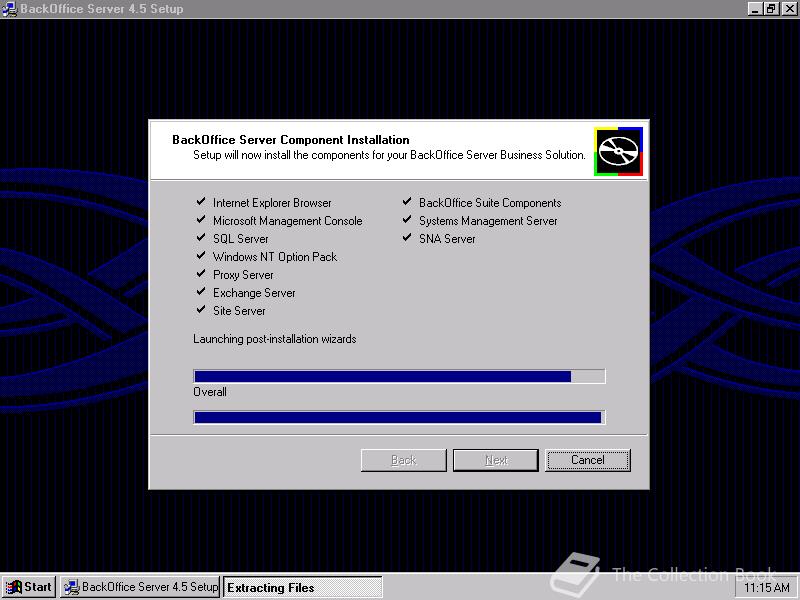
Task: Click the Exchange Server label
Action: [254, 293]
